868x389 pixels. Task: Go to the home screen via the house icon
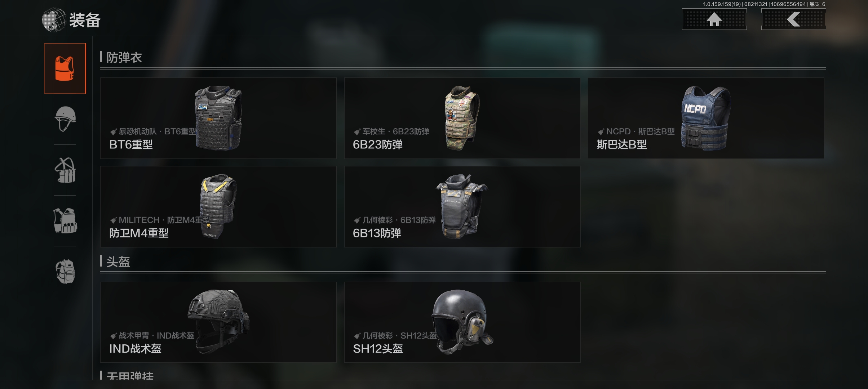click(714, 19)
